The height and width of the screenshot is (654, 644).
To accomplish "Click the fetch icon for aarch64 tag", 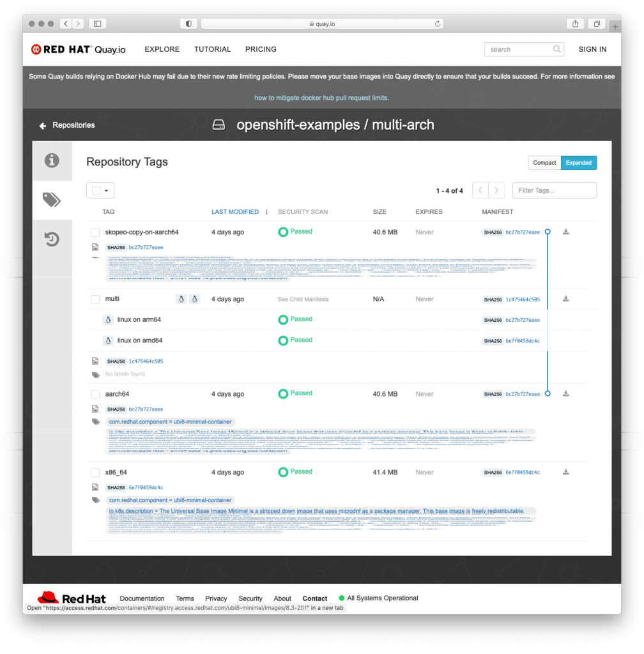I will [x=565, y=393].
